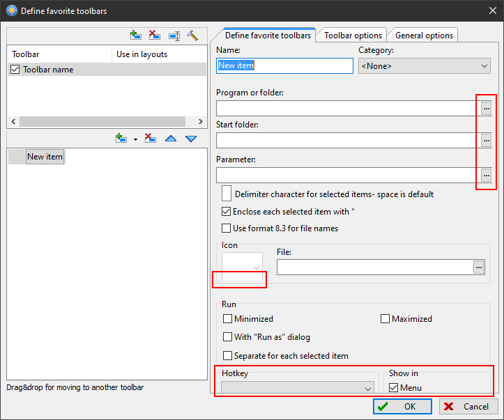Image resolution: width=504 pixels, height=420 pixels.
Task: Click the hammer tool icon
Action: (192, 36)
